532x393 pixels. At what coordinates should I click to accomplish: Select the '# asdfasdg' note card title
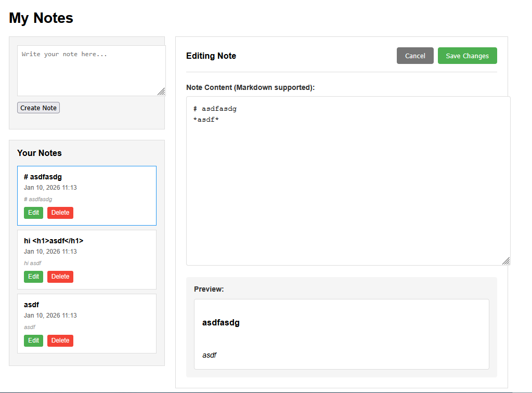pos(43,177)
